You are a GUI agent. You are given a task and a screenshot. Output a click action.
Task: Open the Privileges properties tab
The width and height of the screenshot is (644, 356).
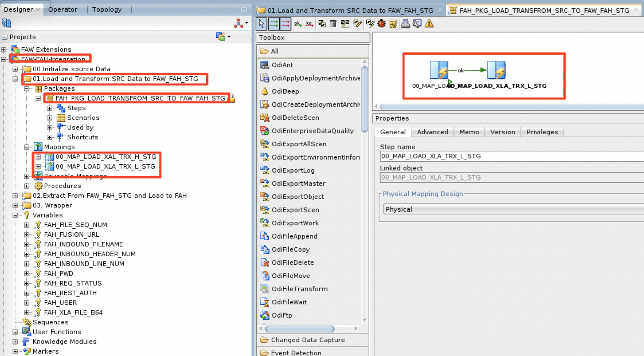pos(542,132)
